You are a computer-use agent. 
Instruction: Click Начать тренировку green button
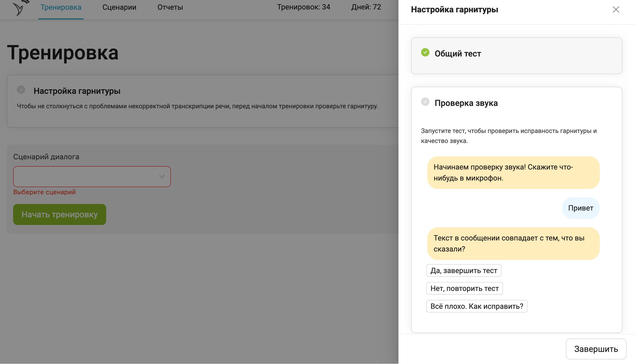tap(60, 214)
